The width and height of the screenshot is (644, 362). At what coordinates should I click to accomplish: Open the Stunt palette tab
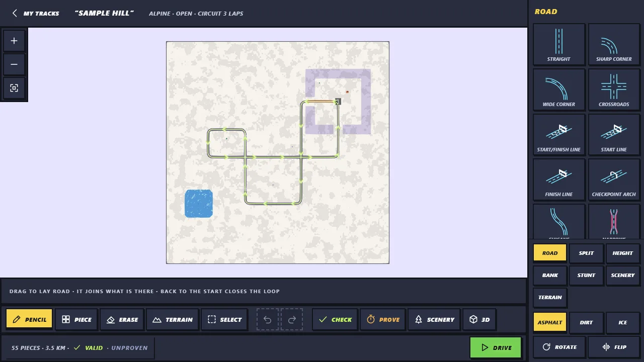[x=586, y=275]
